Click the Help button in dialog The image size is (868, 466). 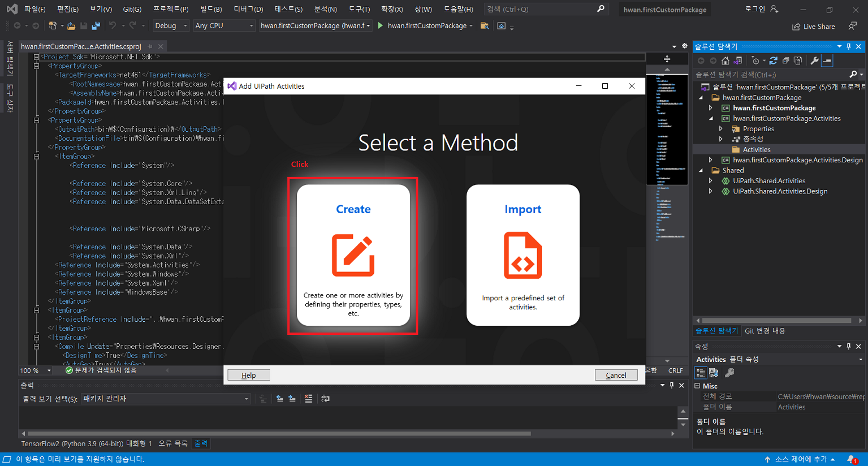[x=249, y=375]
